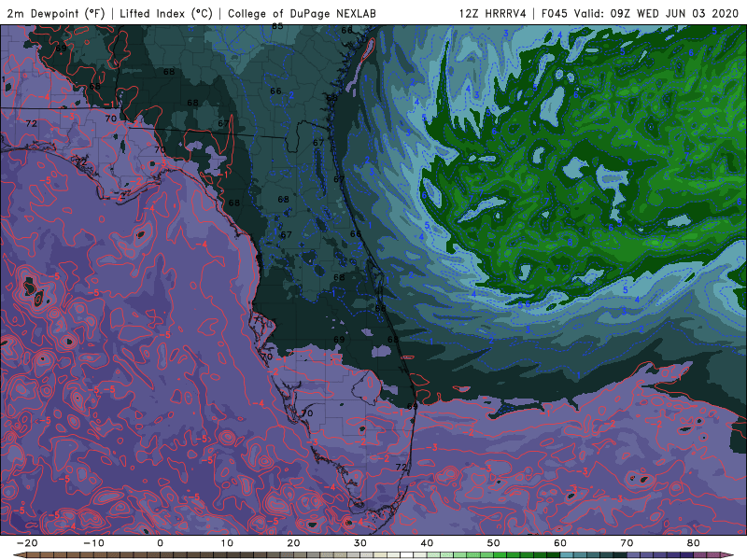Click the "F045" forecast hour text
The height and width of the screenshot is (560, 747).
pos(554,13)
